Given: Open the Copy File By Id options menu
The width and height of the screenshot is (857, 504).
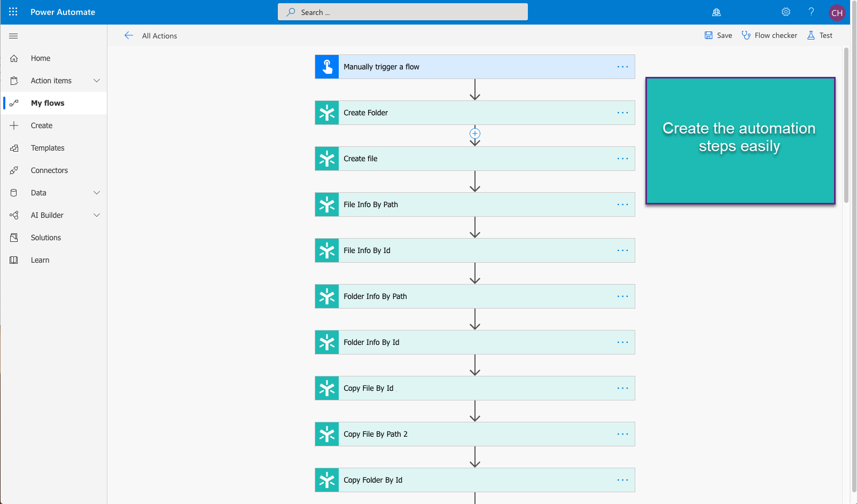Looking at the screenshot, I should click(x=622, y=388).
